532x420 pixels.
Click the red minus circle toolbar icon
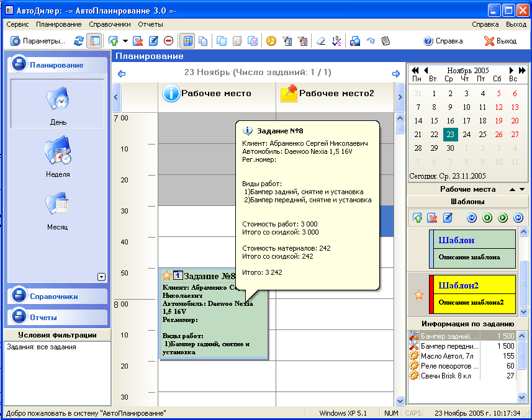(168, 42)
